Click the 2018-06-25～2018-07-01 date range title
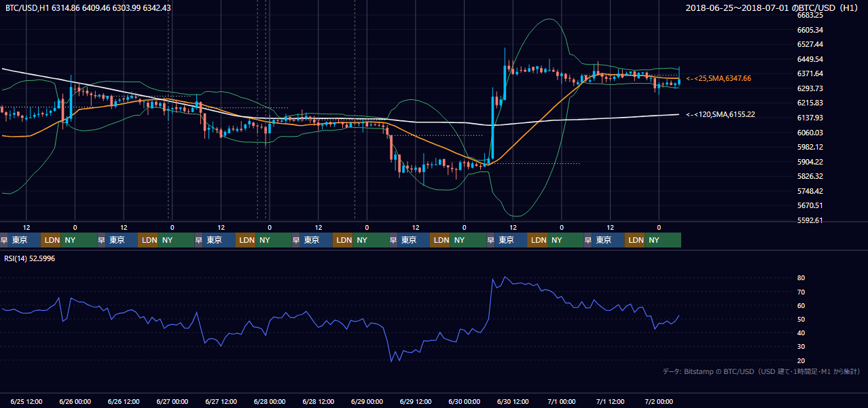The image size is (868, 408). (x=773, y=7)
